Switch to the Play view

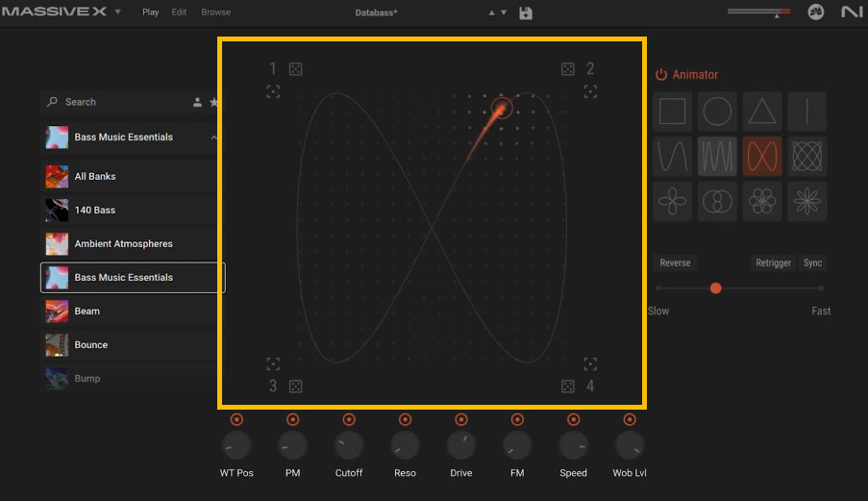pos(150,13)
